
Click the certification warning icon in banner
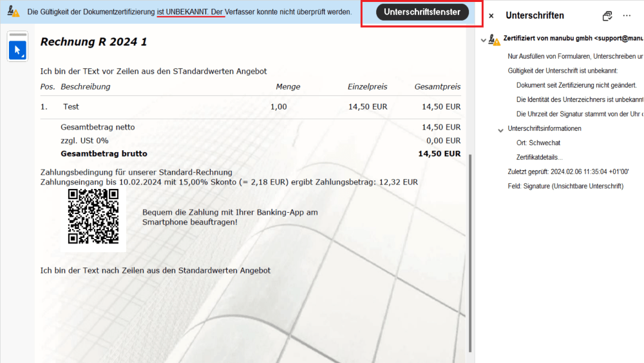pos(13,12)
